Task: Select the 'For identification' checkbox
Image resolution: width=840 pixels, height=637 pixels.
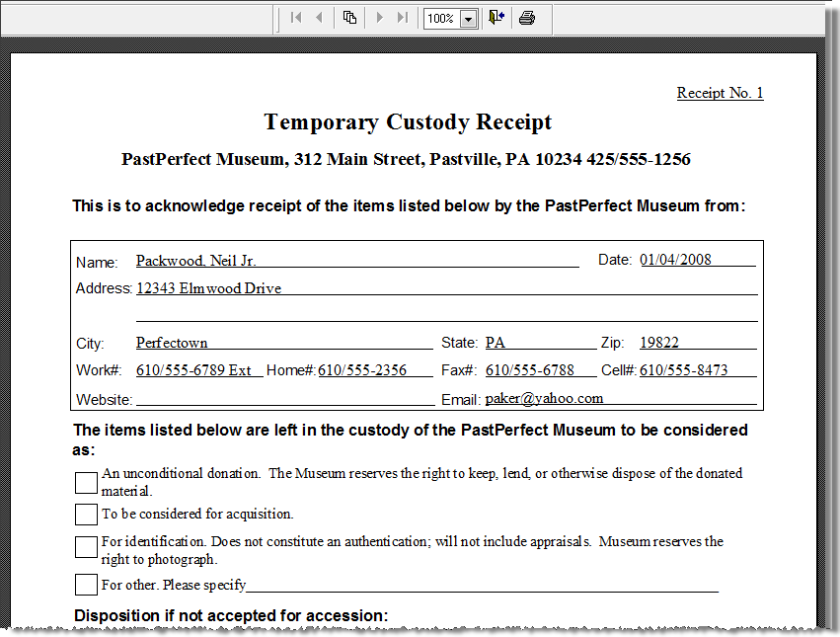Action: pyautogui.click(x=86, y=547)
